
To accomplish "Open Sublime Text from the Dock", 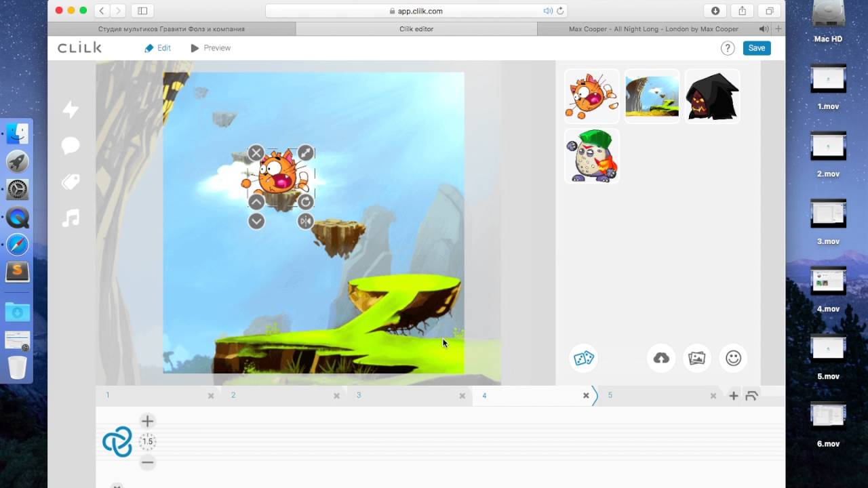I will pos(17,272).
